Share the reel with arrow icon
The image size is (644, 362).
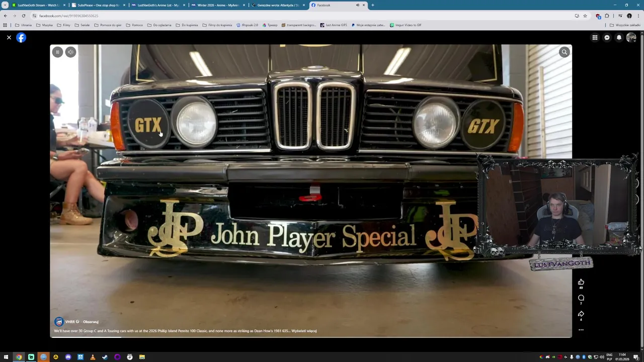(581, 314)
